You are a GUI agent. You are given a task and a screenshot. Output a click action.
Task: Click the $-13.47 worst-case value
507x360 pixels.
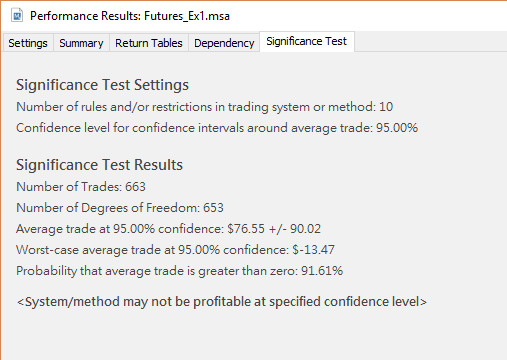click(x=313, y=250)
